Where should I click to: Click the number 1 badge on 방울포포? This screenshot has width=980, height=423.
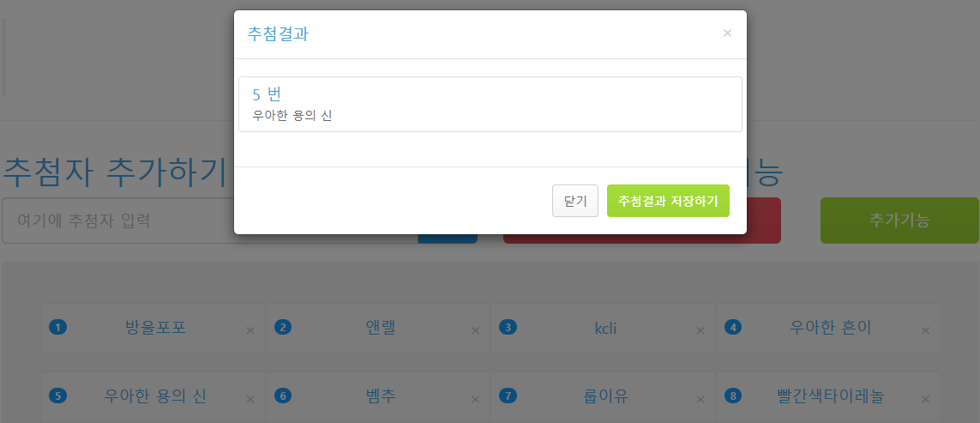(57, 327)
